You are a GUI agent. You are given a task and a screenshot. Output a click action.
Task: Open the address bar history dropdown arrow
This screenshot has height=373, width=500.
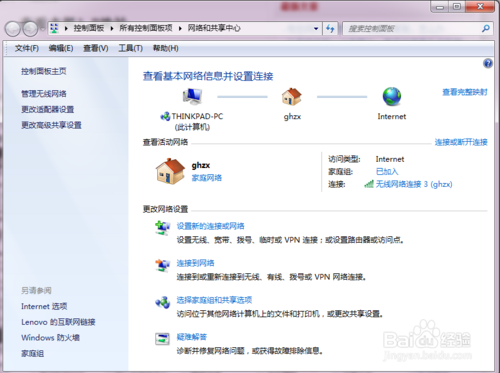coord(316,29)
